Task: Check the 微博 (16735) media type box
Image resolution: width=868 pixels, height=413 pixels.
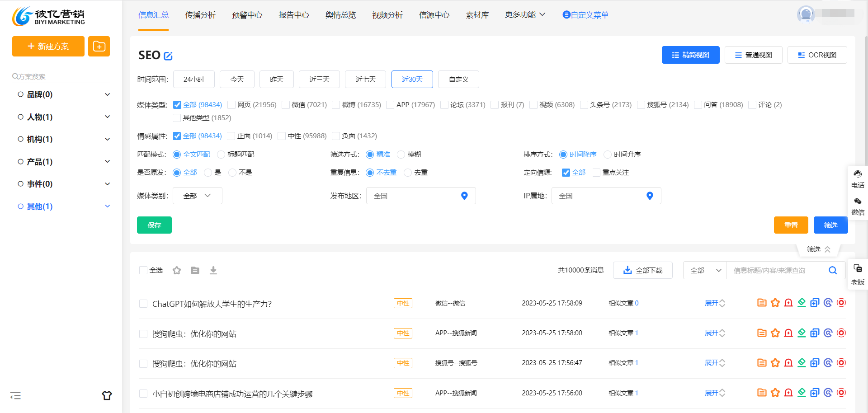Action: coord(336,105)
